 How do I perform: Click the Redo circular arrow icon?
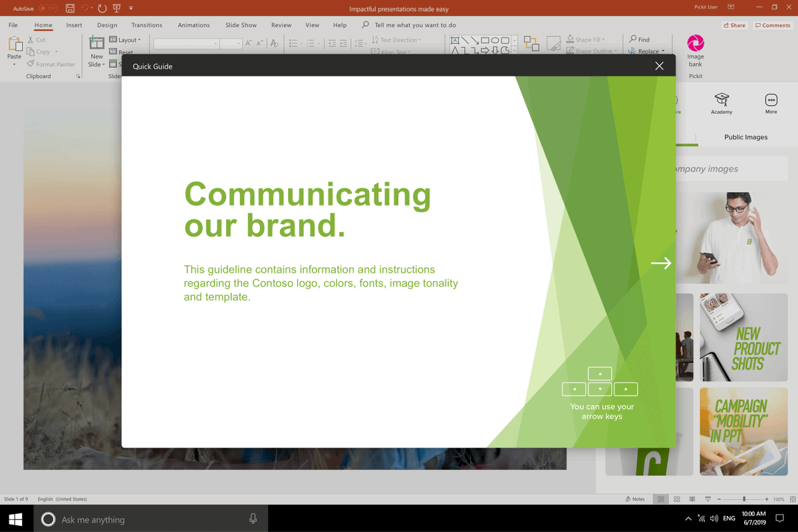pyautogui.click(x=102, y=8)
